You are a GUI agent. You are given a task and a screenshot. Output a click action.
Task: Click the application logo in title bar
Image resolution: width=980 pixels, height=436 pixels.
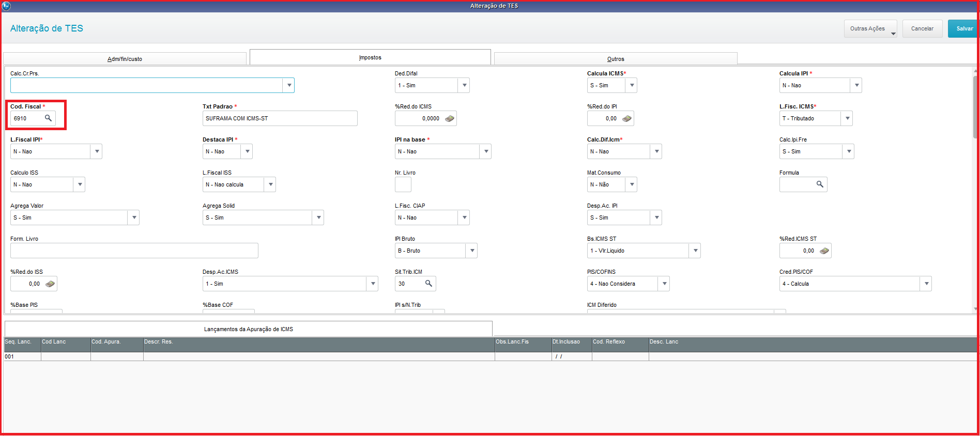(6, 6)
